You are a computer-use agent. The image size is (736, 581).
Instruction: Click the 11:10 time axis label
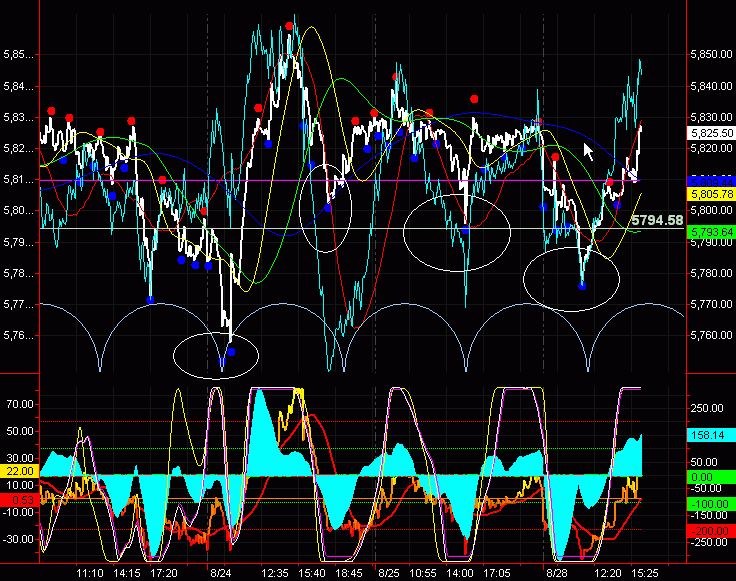[x=90, y=573]
